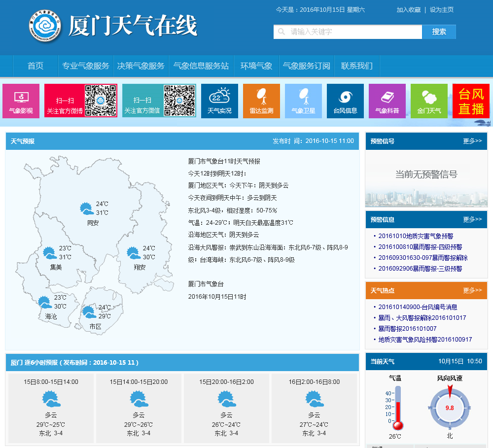Click the wind direction compass dial
Viewport: 493px width, 448px height.
[x=450, y=408]
